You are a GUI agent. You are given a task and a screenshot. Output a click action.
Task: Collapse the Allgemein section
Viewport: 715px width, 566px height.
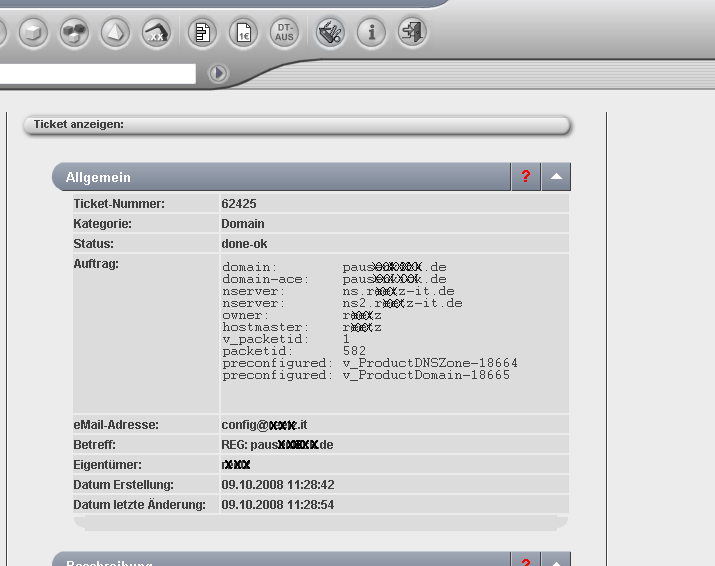point(557,177)
